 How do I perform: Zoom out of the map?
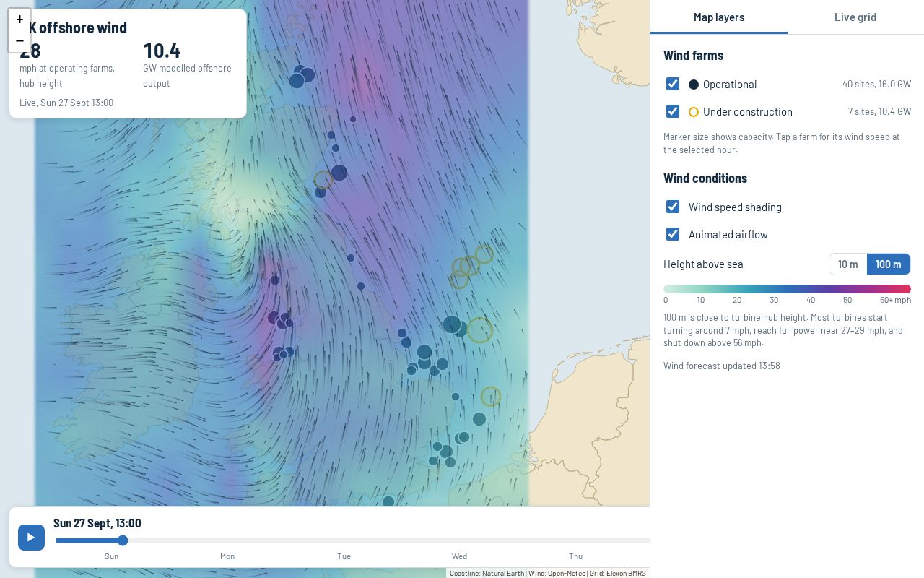click(x=19, y=41)
